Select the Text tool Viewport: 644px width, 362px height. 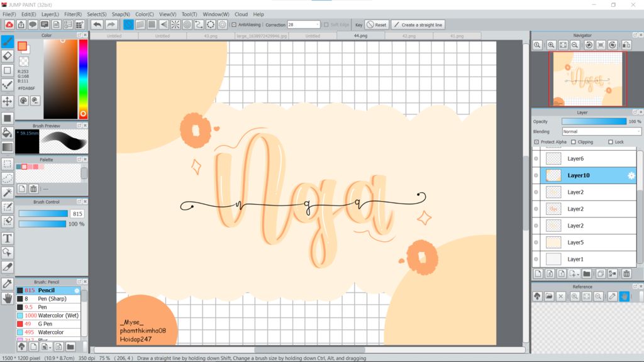(x=8, y=238)
